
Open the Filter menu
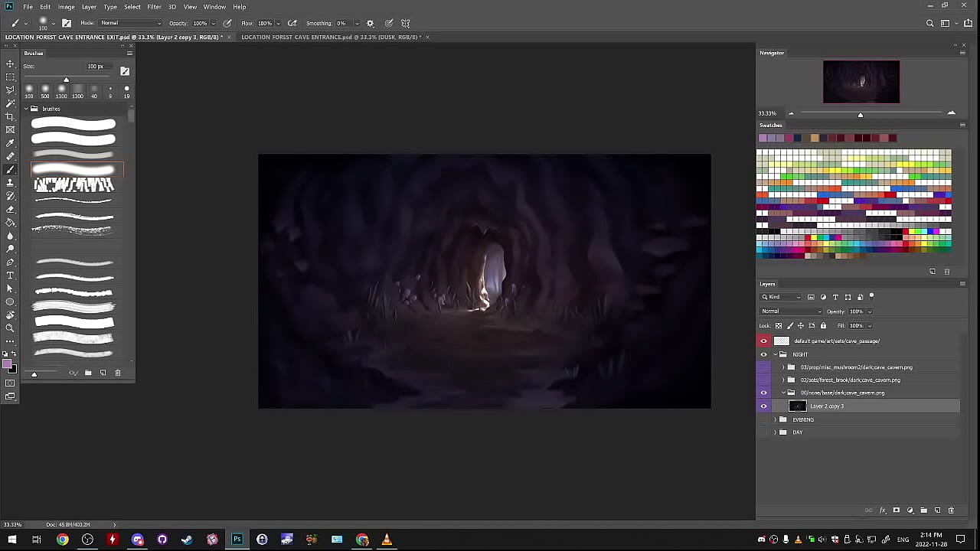pos(154,7)
